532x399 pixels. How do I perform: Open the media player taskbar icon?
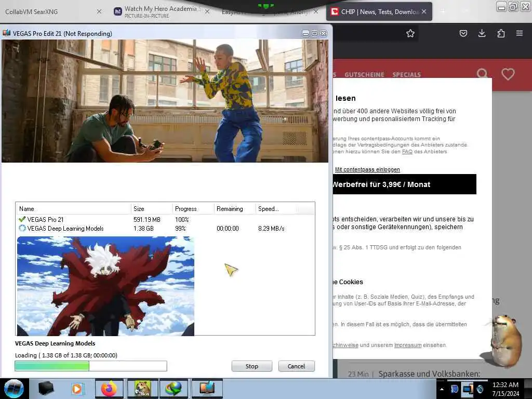click(x=77, y=389)
